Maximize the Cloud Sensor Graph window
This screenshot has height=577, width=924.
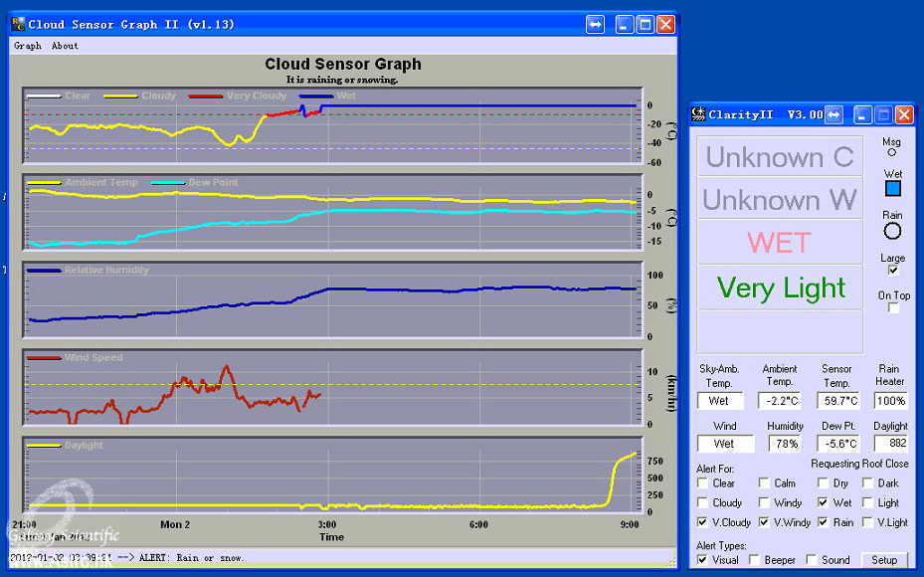tap(645, 24)
